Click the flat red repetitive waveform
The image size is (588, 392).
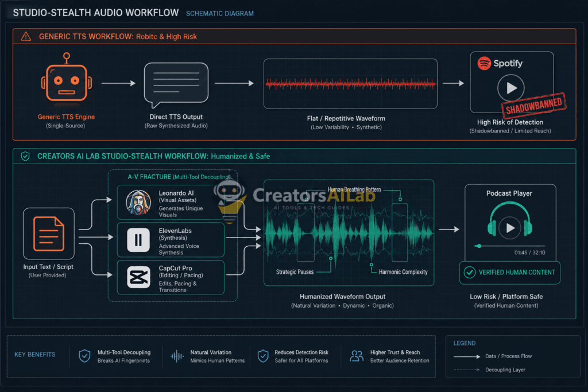pos(350,84)
